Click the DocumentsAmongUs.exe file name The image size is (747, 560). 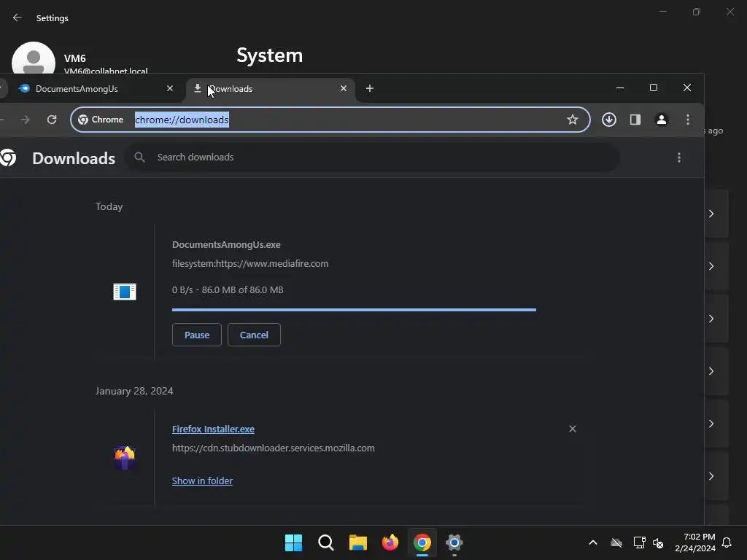pos(226,245)
